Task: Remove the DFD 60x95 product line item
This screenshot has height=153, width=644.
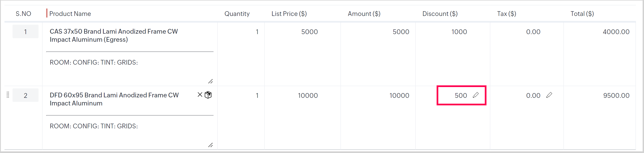Action: pyautogui.click(x=200, y=95)
